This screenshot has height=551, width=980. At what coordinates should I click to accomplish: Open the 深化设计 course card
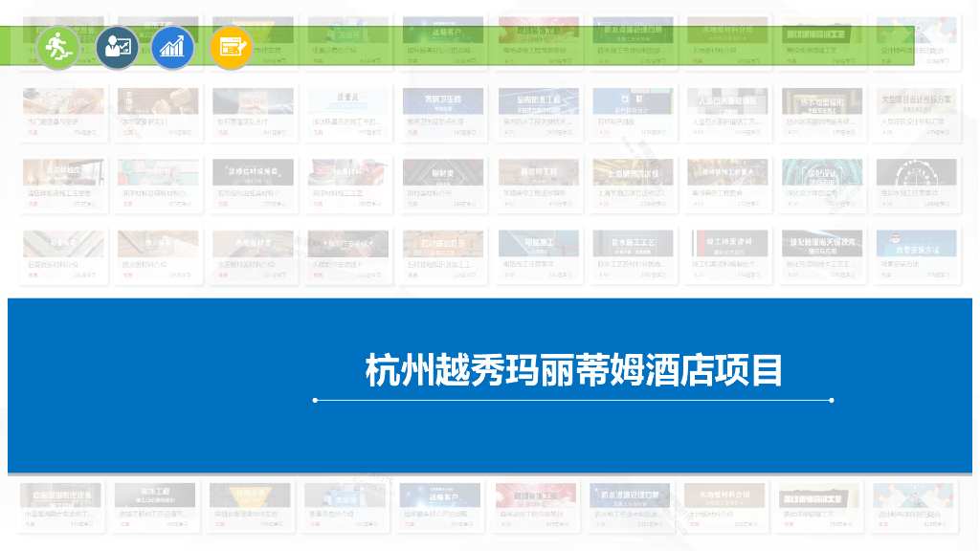pos(822,185)
